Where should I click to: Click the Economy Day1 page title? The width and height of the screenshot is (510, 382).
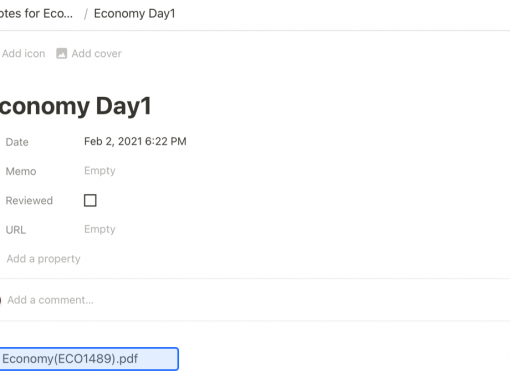[75, 106]
